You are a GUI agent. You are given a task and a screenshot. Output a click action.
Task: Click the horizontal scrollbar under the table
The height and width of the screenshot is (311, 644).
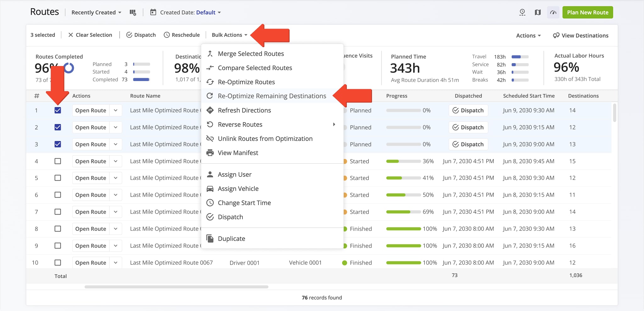click(176, 287)
